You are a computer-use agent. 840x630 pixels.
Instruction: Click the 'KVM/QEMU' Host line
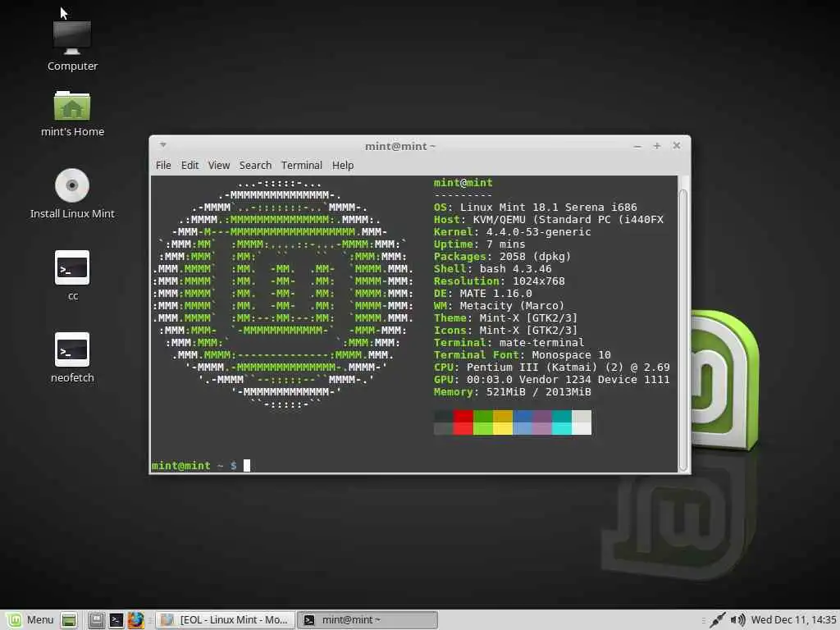(549, 220)
